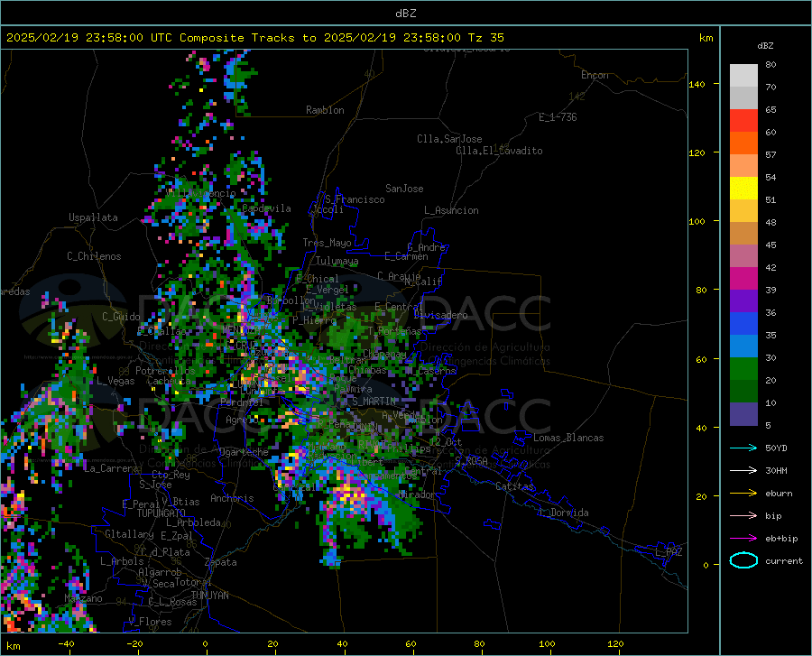Pick the magenta 39-42 dBZ swatch
Viewport: 812px width, 656px height.
[743, 279]
